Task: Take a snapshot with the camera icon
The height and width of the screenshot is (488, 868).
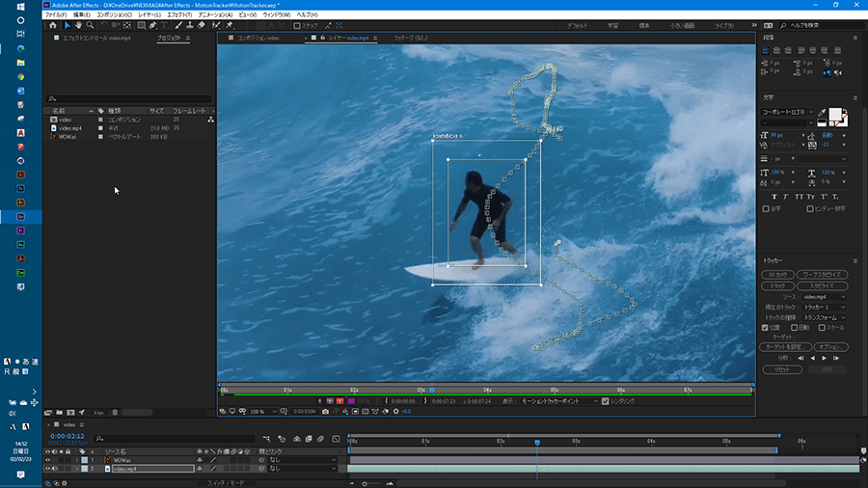Action: [326, 411]
